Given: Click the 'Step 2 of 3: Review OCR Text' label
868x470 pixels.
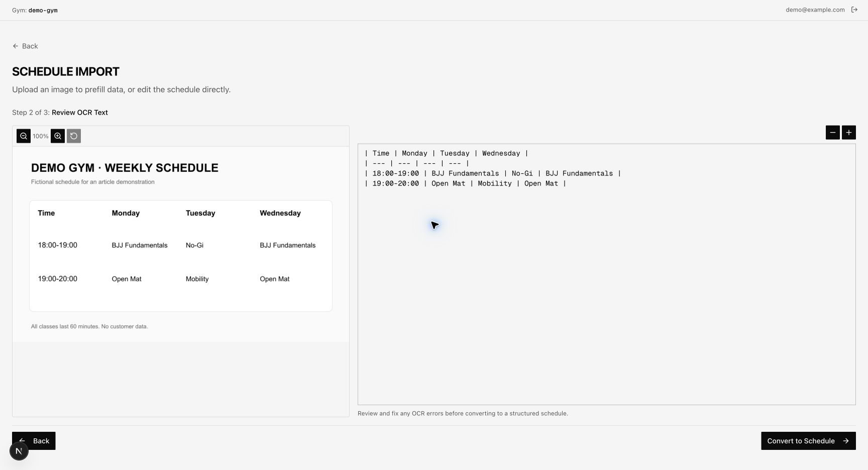Looking at the screenshot, I should (60, 113).
